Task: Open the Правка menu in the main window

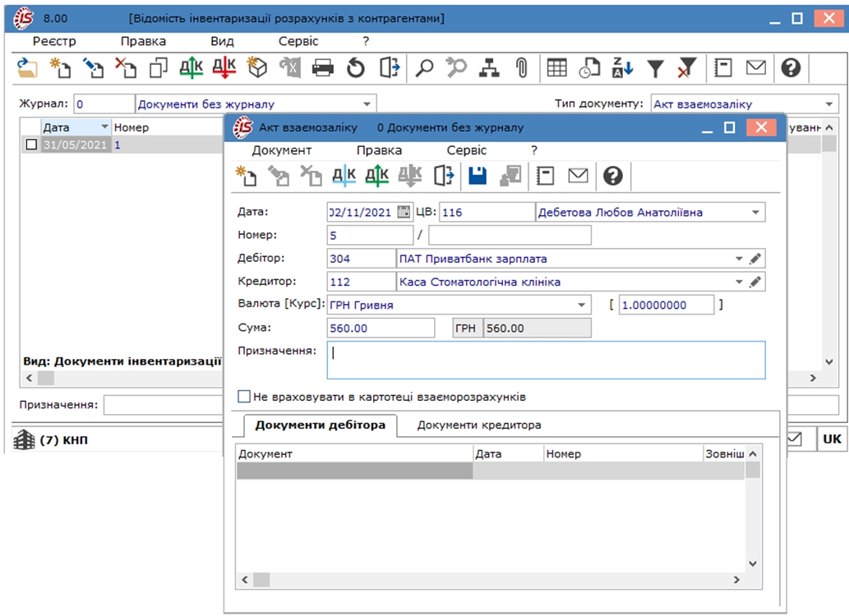Action: [x=143, y=41]
